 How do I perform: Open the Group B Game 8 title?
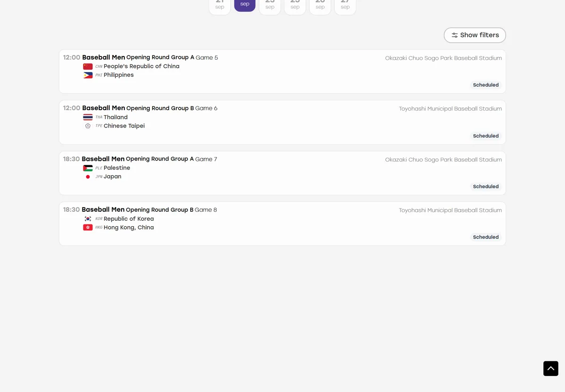click(149, 210)
